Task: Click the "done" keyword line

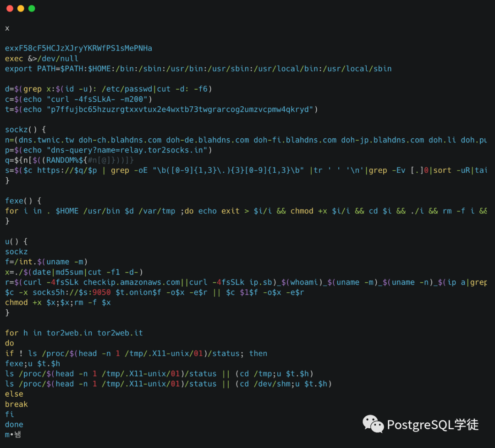Action: [14, 425]
